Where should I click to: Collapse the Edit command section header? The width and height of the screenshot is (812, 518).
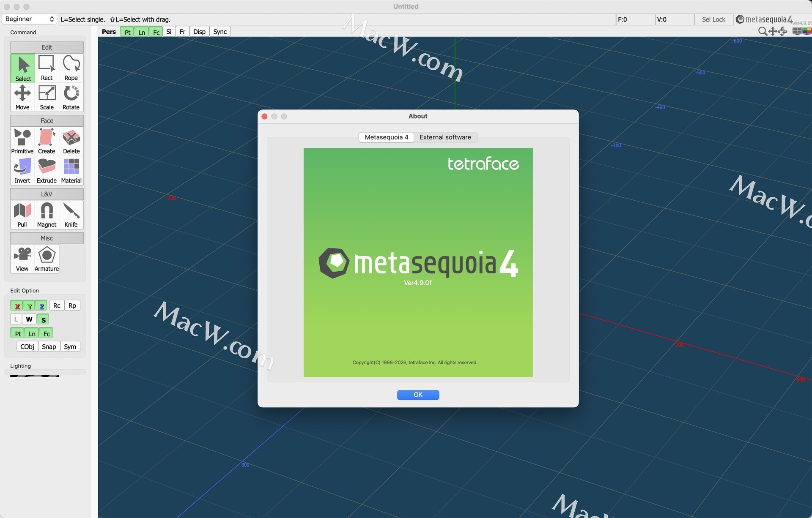click(47, 47)
